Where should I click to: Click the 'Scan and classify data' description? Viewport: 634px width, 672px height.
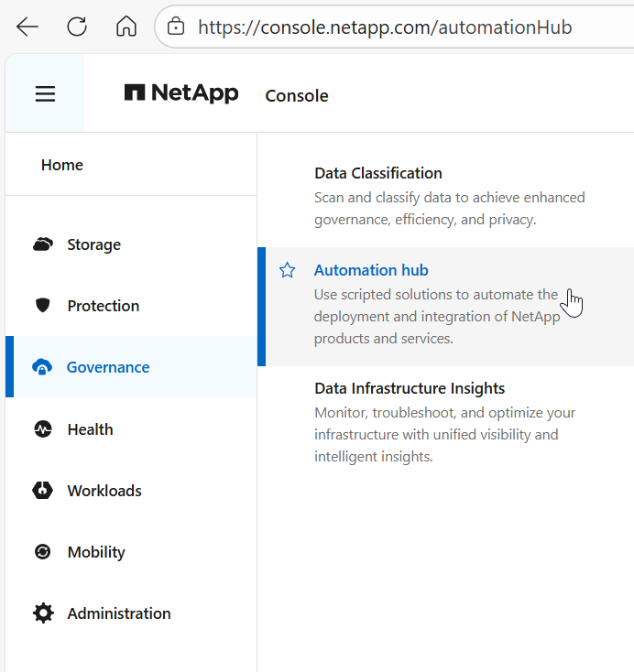[x=449, y=209]
